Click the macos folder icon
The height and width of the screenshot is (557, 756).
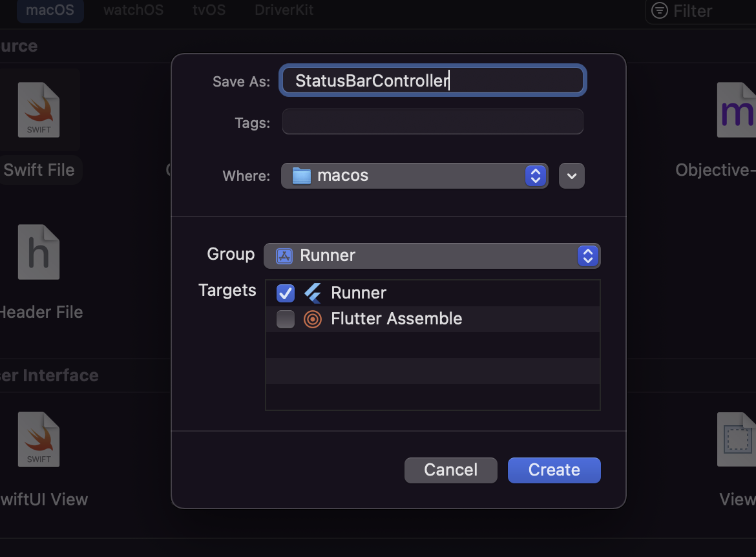tap(302, 176)
